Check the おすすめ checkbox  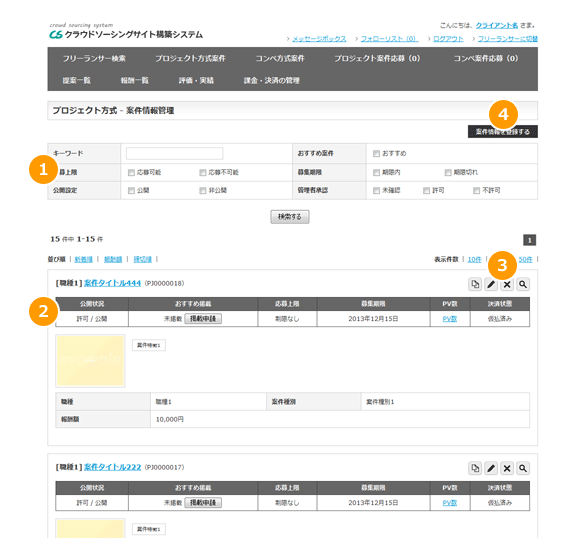click(376, 153)
